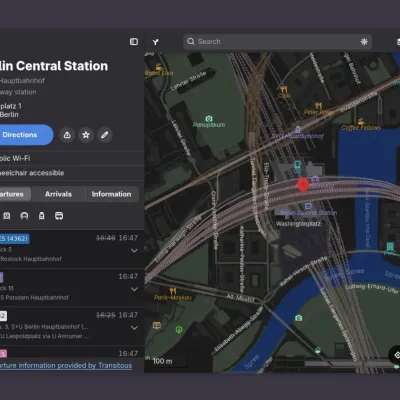Select Capo restaurant marker on map
This screenshot has height=400, width=400.
(284, 89)
